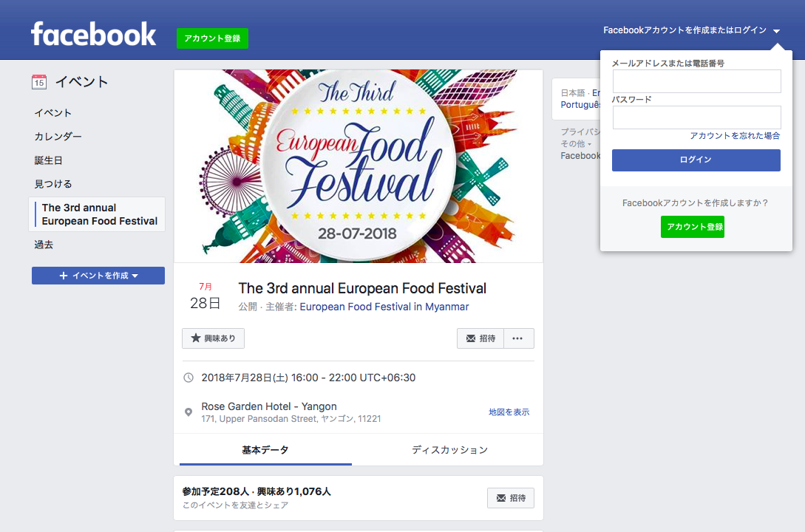Image resolution: width=805 pixels, height=532 pixels.
Task: Click the 招待 envelope button near title
Action: pos(480,338)
